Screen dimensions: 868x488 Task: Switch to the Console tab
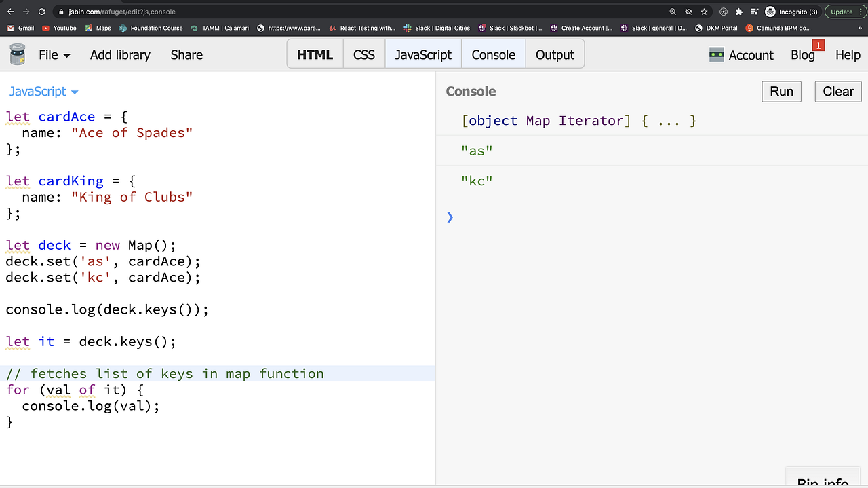tap(493, 54)
